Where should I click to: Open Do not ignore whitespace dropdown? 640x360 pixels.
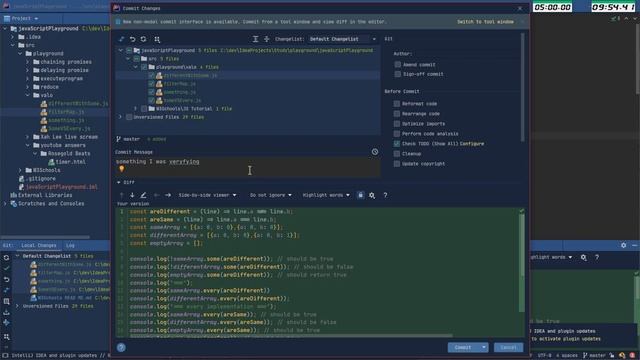pos(271,195)
